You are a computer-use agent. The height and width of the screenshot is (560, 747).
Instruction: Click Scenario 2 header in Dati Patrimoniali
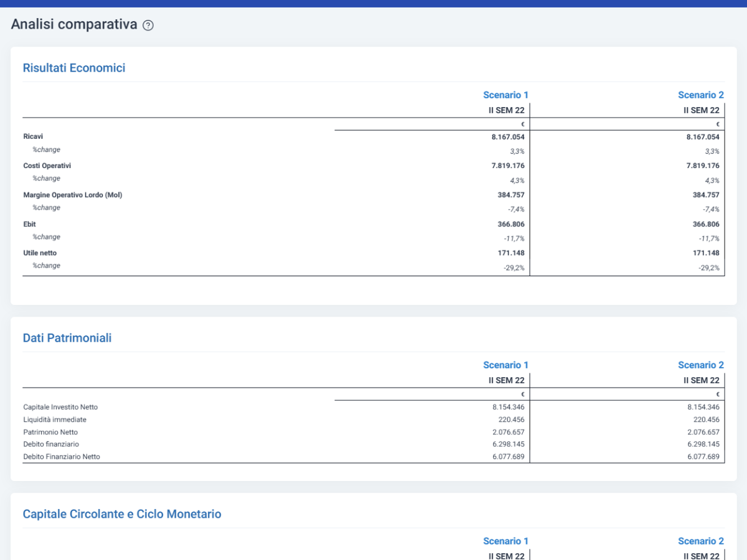coord(701,365)
